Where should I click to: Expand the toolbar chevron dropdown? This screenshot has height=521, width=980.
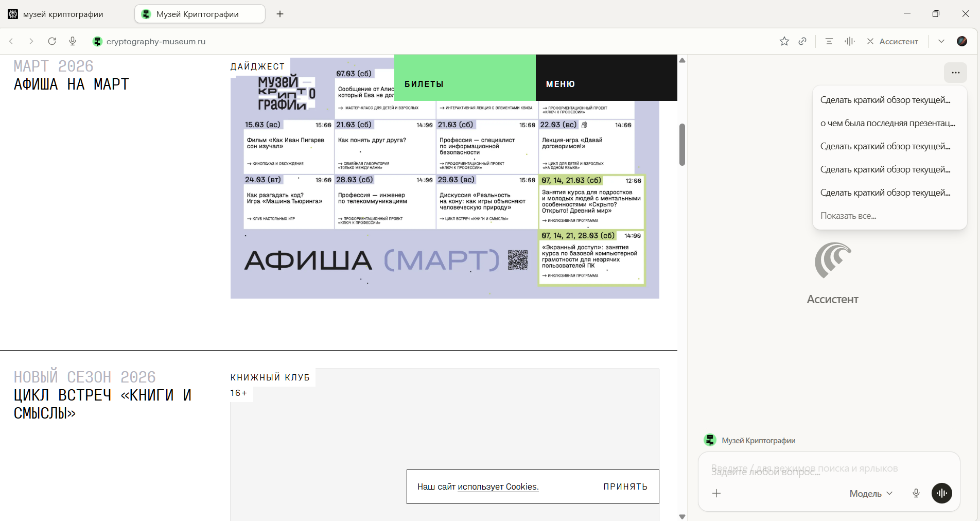coord(941,41)
